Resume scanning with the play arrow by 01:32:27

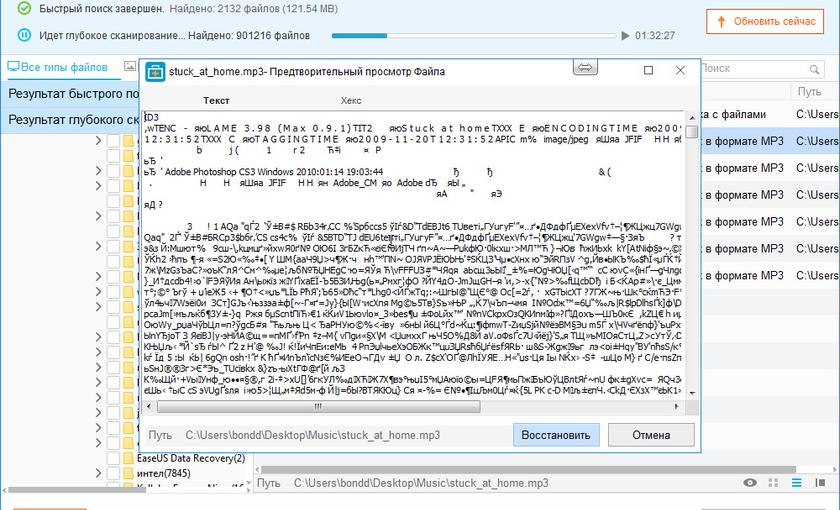click(x=625, y=36)
